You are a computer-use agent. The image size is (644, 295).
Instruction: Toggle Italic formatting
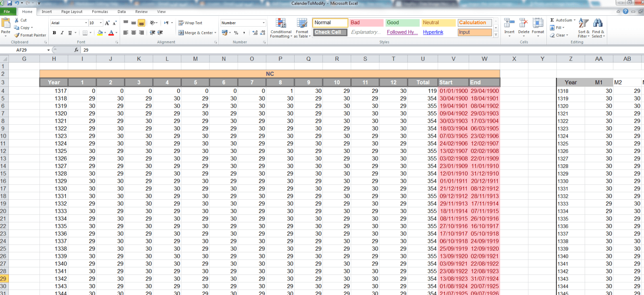(x=62, y=33)
